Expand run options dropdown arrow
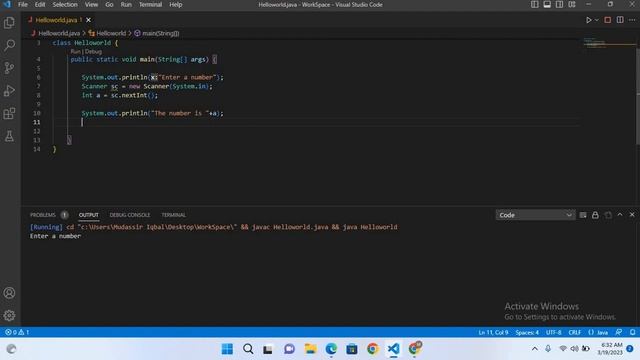The height and width of the screenshot is (360, 640). (596, 20)
